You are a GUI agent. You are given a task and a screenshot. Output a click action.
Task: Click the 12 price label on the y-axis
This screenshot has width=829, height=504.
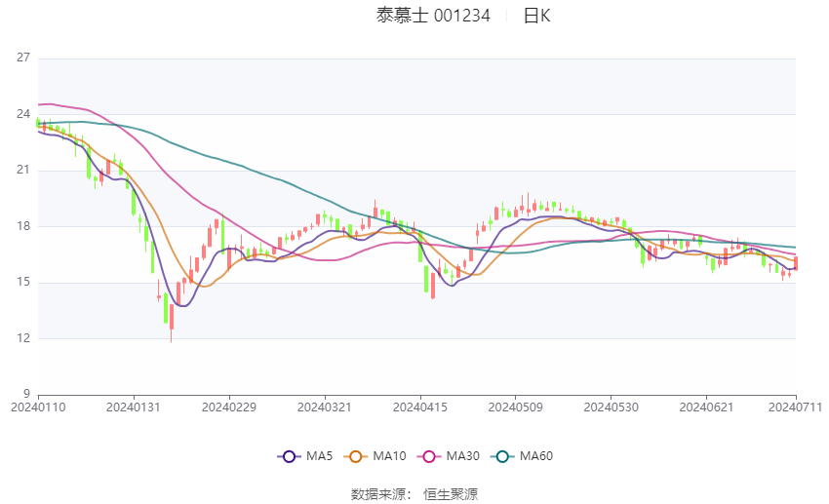pyautogui.click(x=23, y=338)
